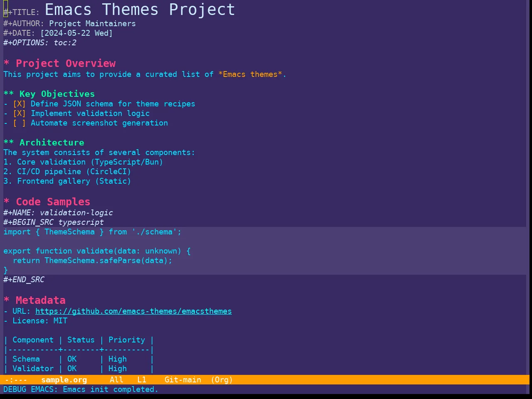Click the '#+NAME: validation-logic' line

pos(58,213)
